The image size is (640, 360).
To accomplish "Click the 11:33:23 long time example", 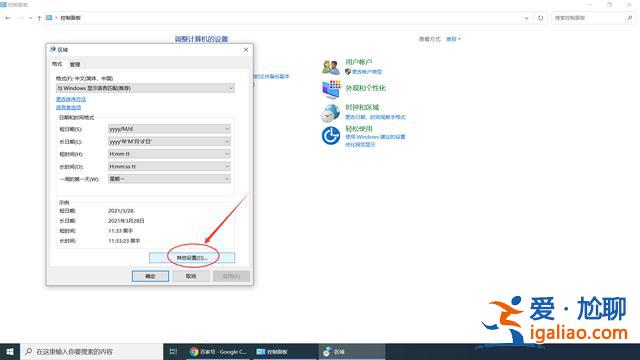I will 124,241.
